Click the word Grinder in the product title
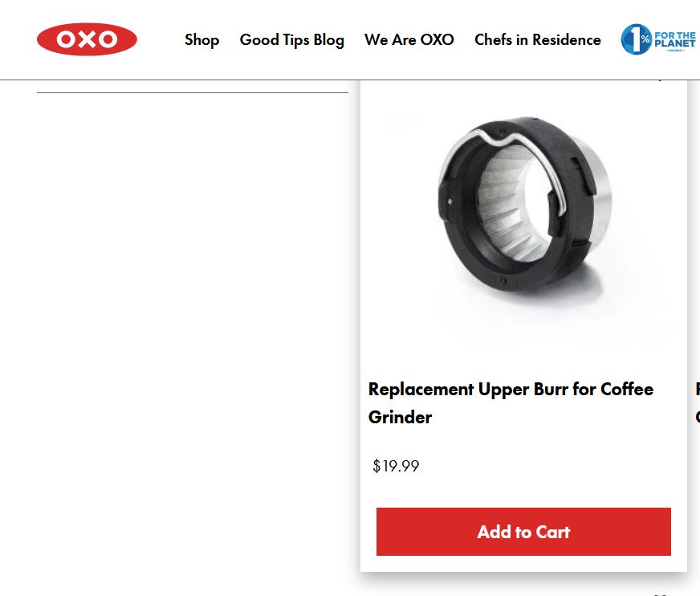The image size is (700, 596). pos(400,418)
